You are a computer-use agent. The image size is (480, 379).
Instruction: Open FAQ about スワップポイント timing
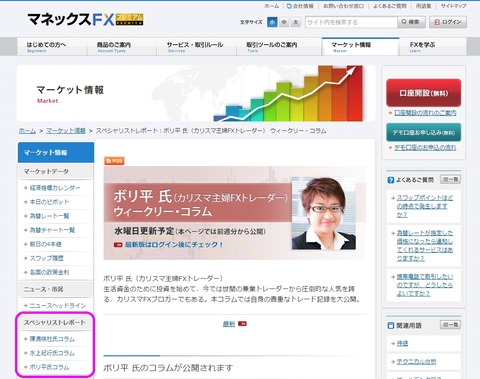(425, 206)
